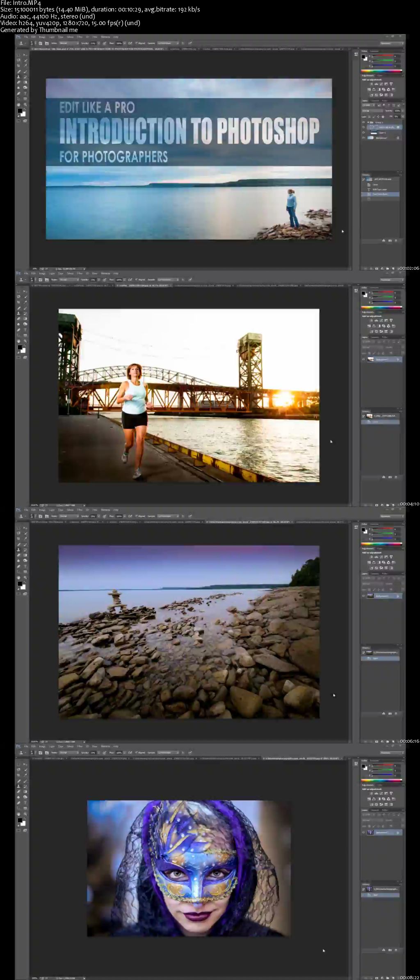Switch to the Channels tab in the title-slide frame
The width and height of the screenshot is (420, 980).
click(375, 101)
